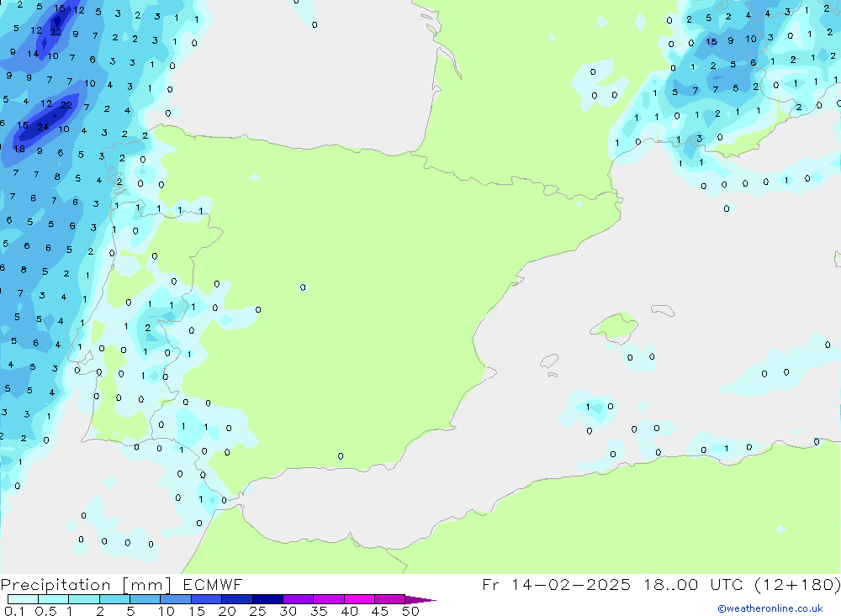Select the 35–40 mm legend color swatch

tap(329, 599)
